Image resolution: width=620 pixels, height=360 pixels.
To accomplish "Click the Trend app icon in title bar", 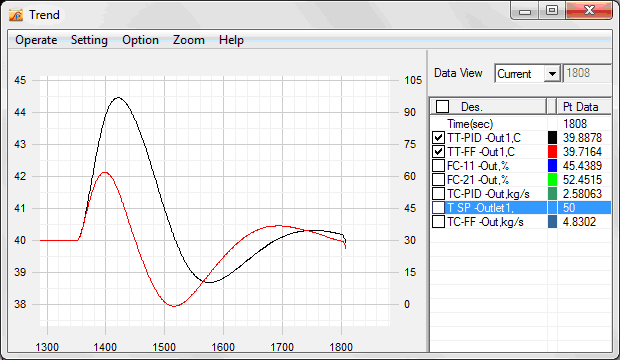I will click(16, 15).
